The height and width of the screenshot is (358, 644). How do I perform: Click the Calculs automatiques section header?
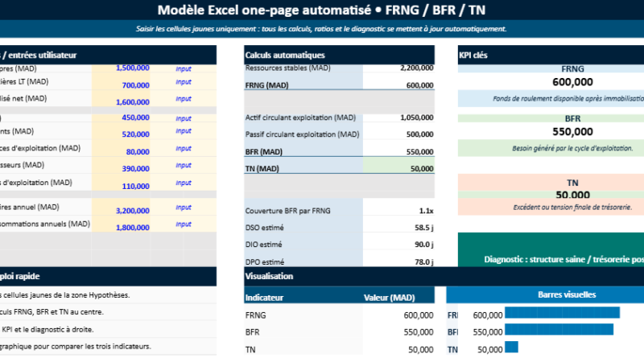[x=339, y=55]
